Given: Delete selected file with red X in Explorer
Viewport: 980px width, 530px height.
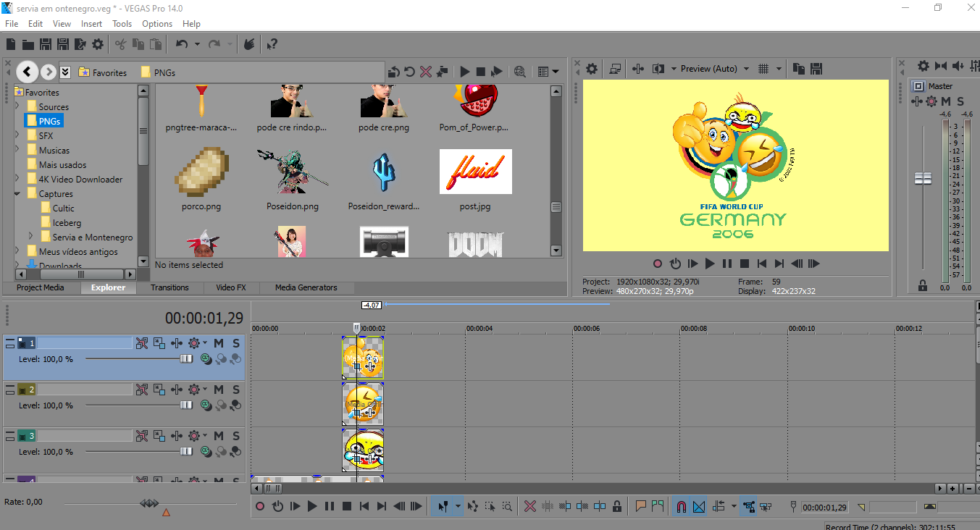Looking at the screenshot, I should [x=426, y=72].
